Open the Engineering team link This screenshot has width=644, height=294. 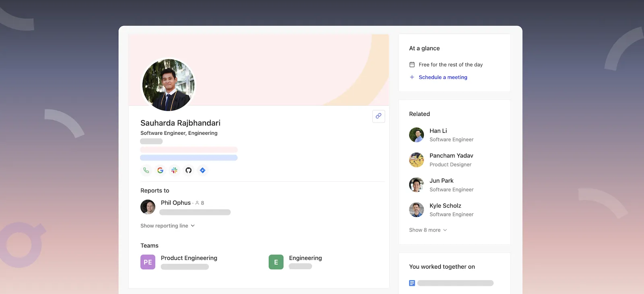(305, 258)
